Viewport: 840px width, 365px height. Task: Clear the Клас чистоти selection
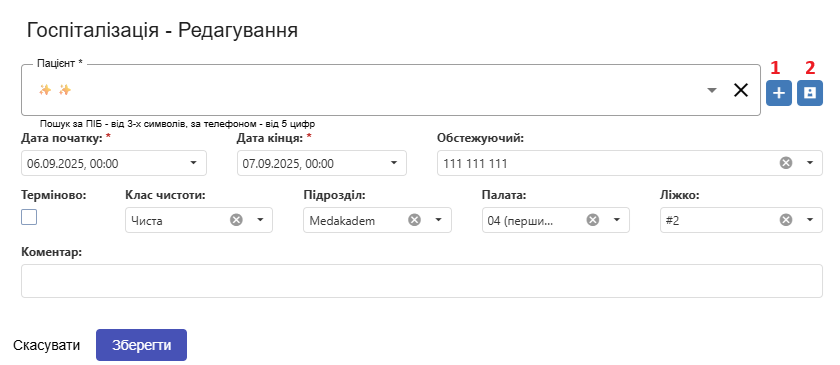[236, 220]
